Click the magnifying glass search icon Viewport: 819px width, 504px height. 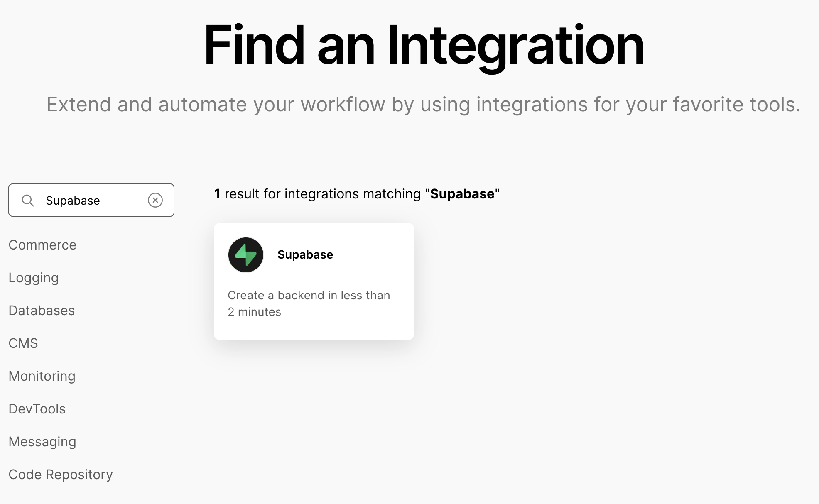[x=28, y=201]
